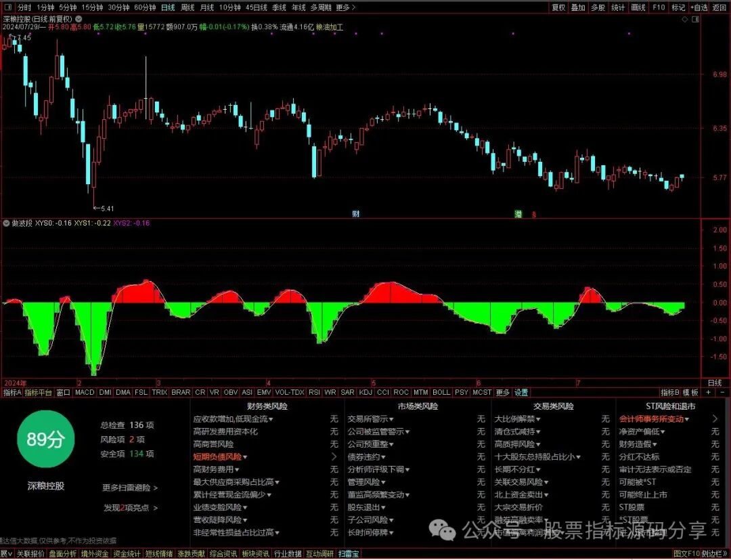
Task: Click the 图文F10 button
Action: (687, 554)
